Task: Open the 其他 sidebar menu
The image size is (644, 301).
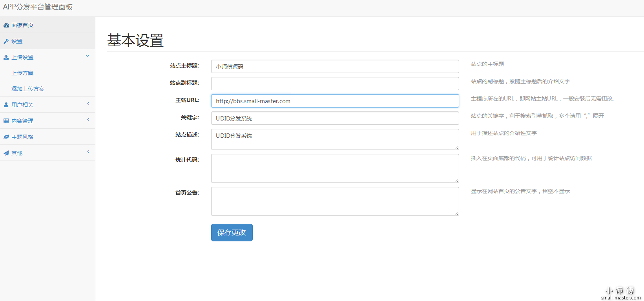Action: (47, 153)
